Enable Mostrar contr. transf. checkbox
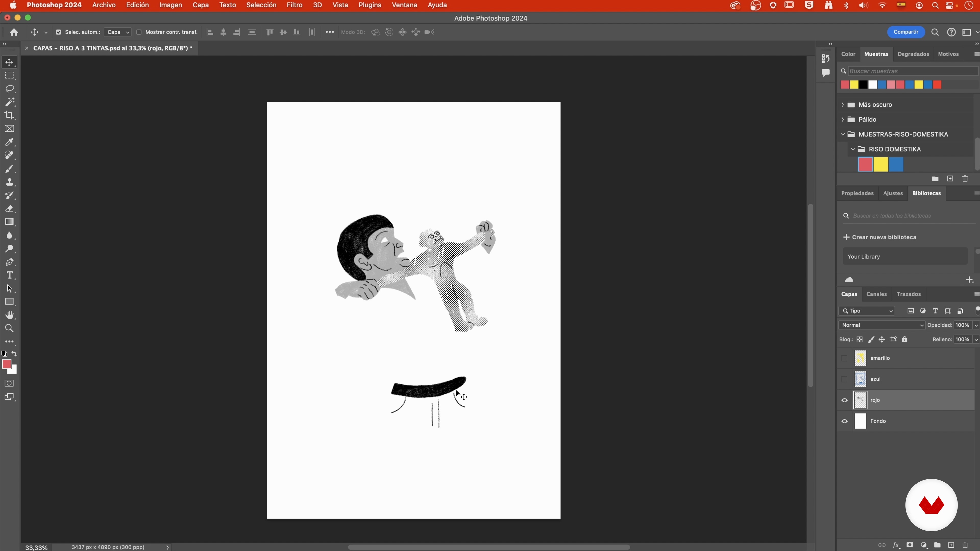 click(x=139, y=32)
